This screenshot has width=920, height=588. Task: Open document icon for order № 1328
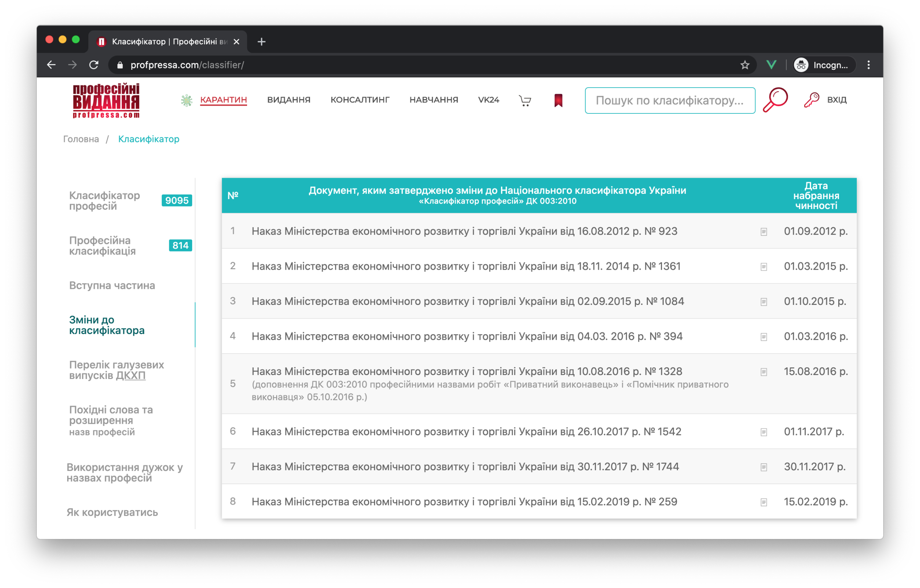coord(763,372)
